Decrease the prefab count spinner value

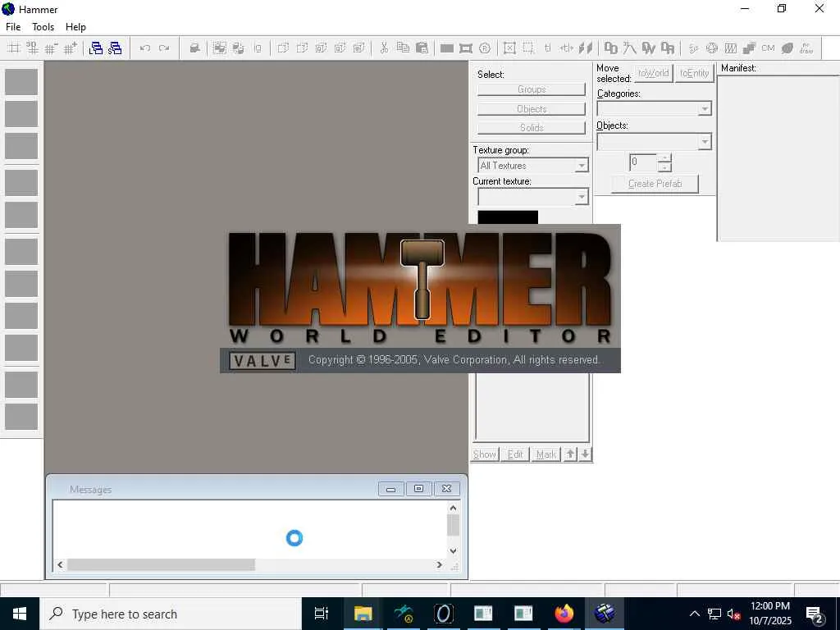pos(664,167)
